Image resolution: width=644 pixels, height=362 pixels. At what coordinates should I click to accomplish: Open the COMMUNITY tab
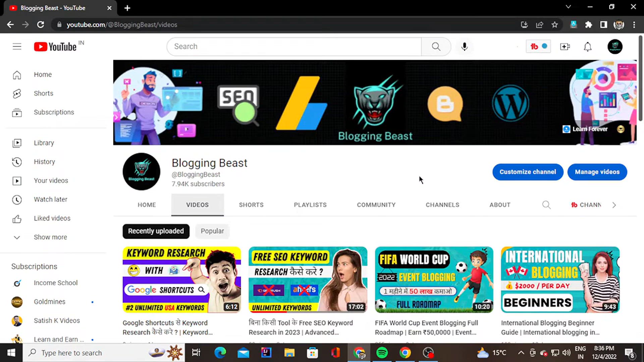click(376, 205)
